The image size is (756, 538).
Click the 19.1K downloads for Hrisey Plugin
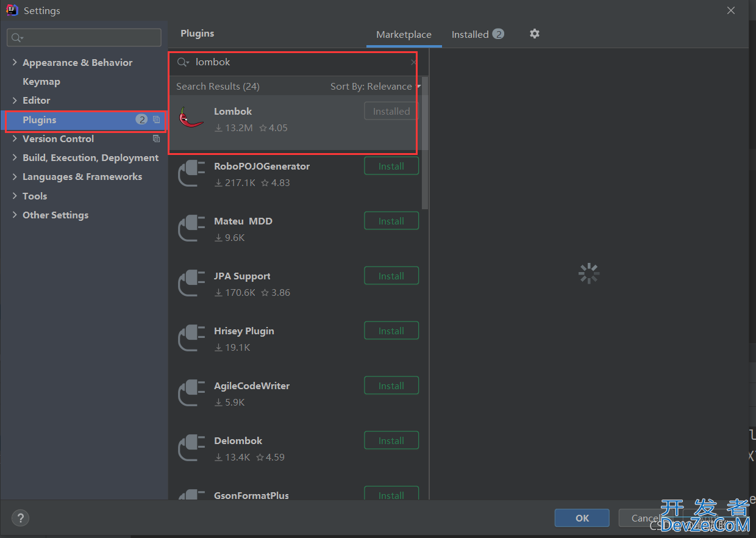click(x=232, y=348)
